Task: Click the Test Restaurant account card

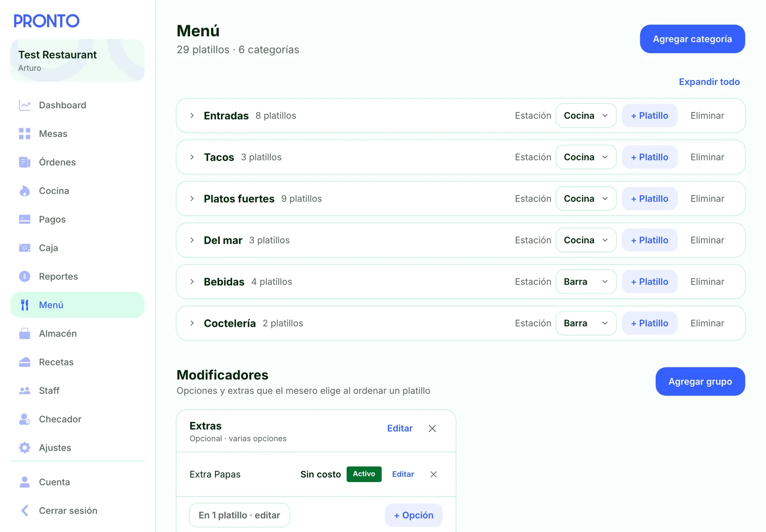Action: [78, 60]
